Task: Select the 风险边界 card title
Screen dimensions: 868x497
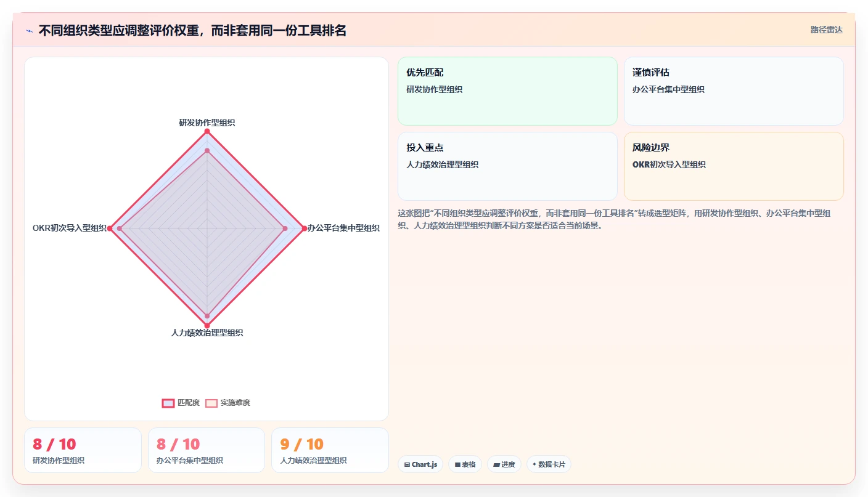Action: 651,148
